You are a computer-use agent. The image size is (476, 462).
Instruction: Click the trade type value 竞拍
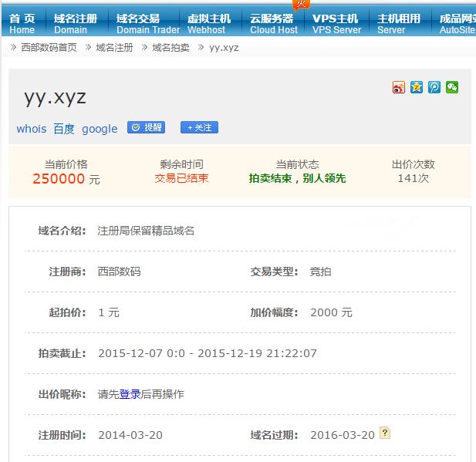click(320, 271)
